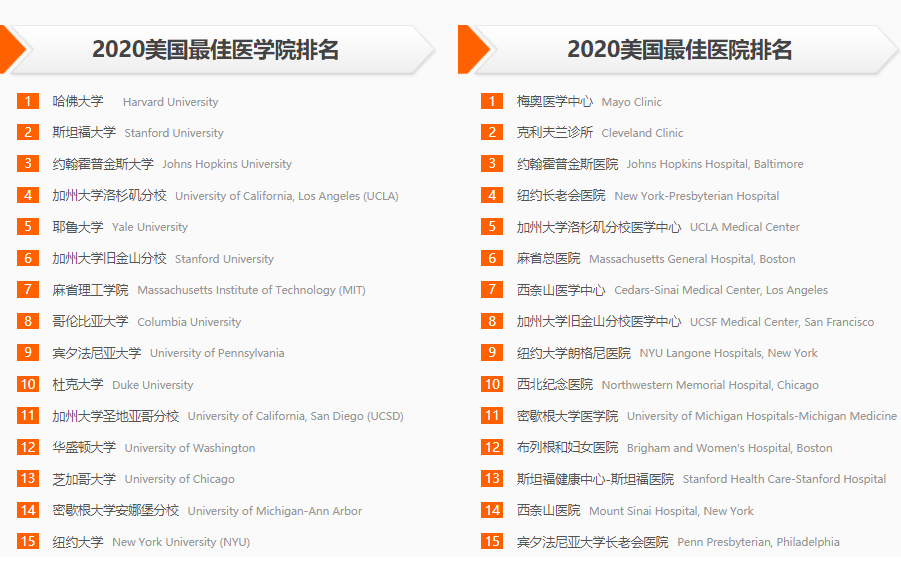This screenshot has height=572, width=901.
Task: Click the text Columbia University
Action: click(x=190, y=322)
